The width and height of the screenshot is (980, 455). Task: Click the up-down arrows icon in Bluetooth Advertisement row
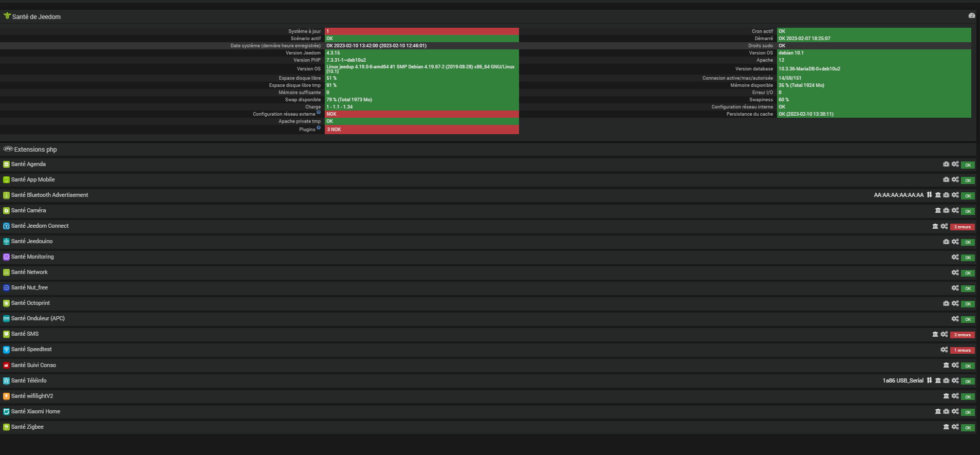(x=929, y=195)
